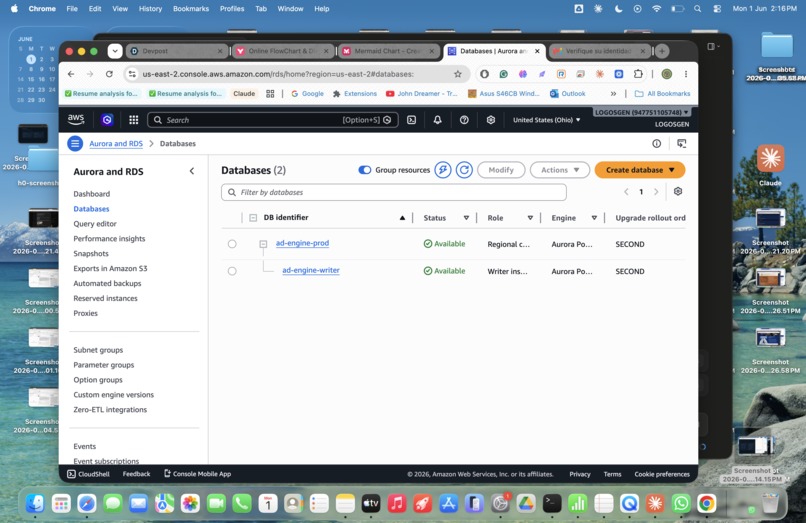Image resolution: width=806 pixels, height=523 pixels.
Task: Open Snapshots in the sidebar
Action: pyautogui.click(x=91, y=254)
